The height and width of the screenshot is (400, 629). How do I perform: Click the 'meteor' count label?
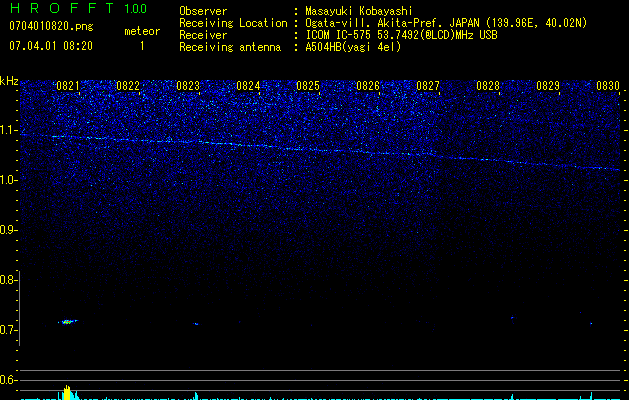pyautogui.click(x=142, y=31)
